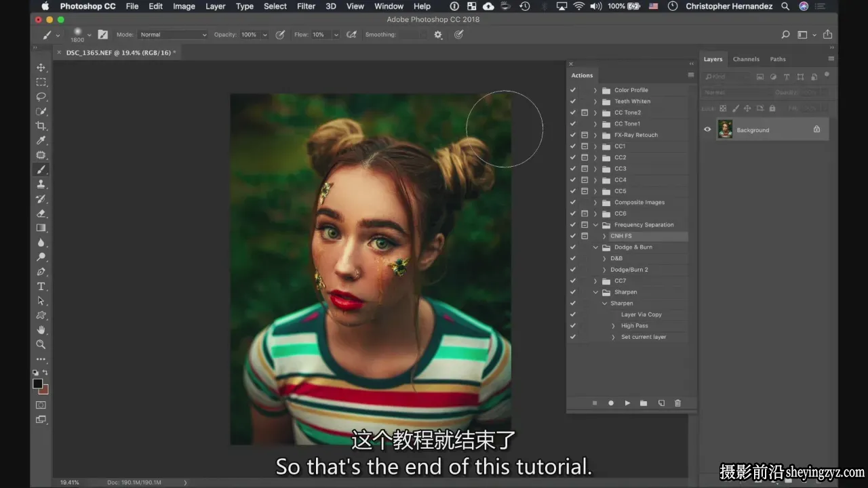Delete the selected action with trash icon

pyautogui.click(x=677, y=403)
